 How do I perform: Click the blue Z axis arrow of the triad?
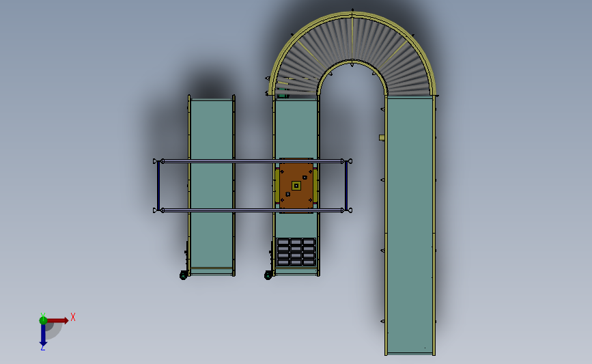pos(43,335)
